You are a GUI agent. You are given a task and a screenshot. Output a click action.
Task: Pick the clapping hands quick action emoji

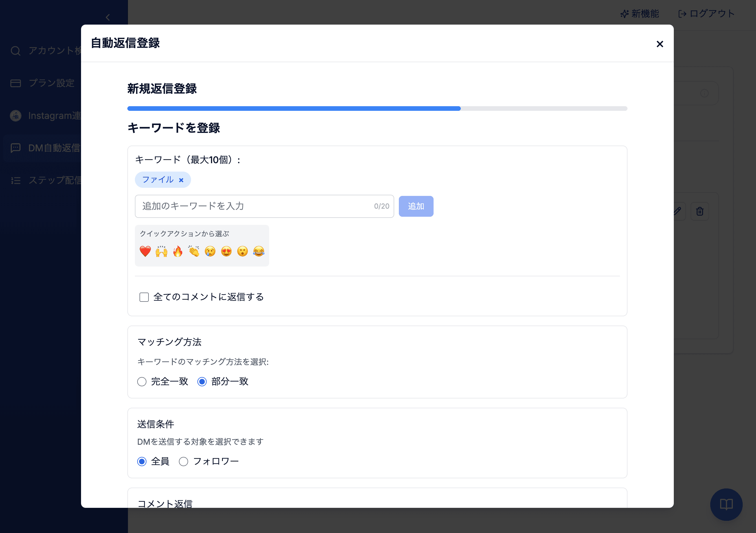coord(194,251)
